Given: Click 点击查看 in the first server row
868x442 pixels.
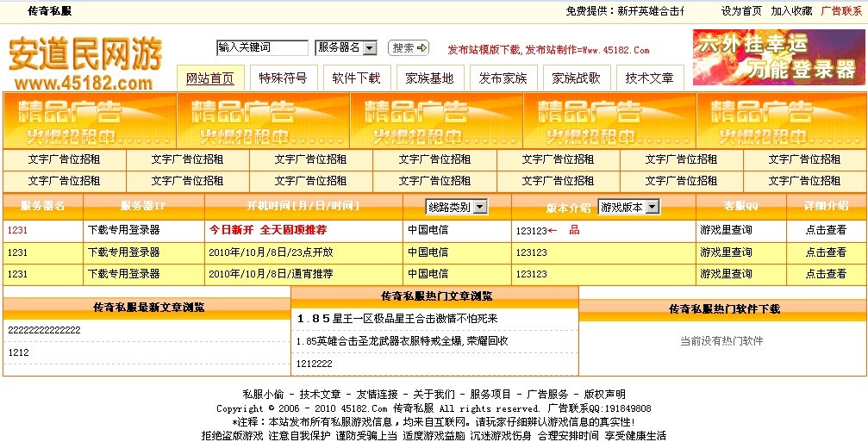Looking at the screenshot, I should coord(826,231).
